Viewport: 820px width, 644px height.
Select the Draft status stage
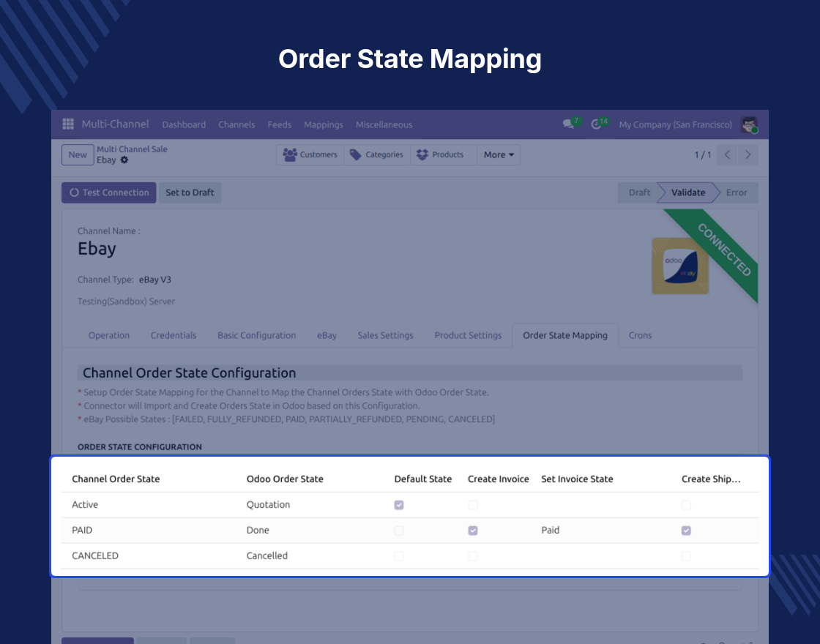639,192
